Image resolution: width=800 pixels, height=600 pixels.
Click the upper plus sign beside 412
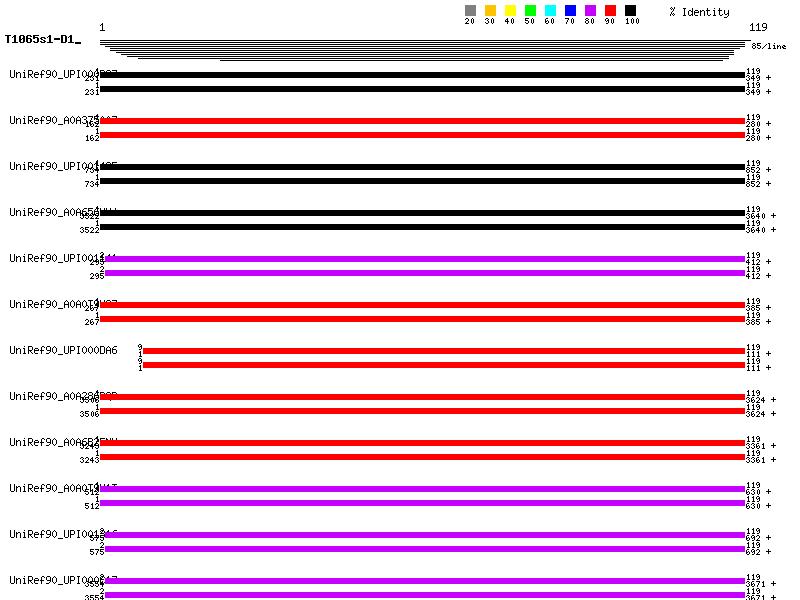[768, 262]
